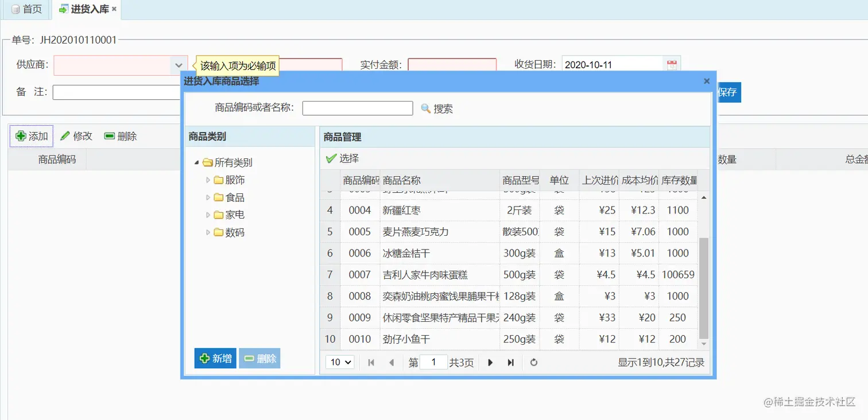
Task: Go to the last page icon
Action: (511, 362)
